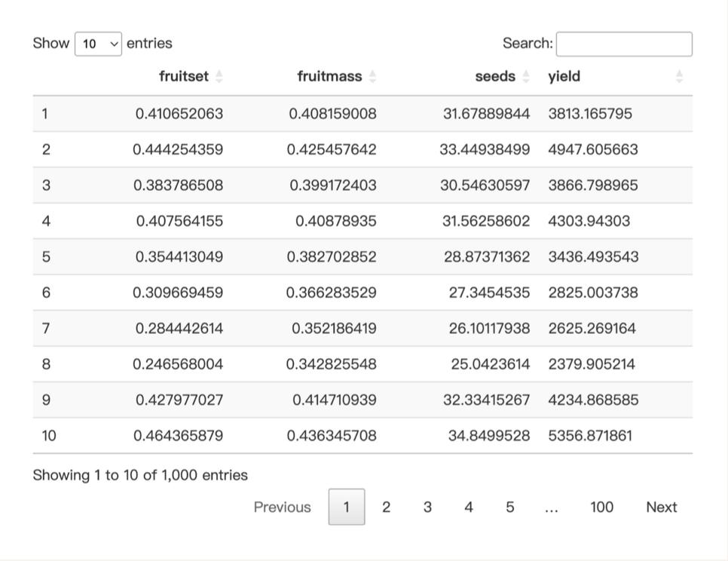The width and height of the screenshot is (728, 561).
Task: Open the Show entries dropdown
Action: (99, 44)
